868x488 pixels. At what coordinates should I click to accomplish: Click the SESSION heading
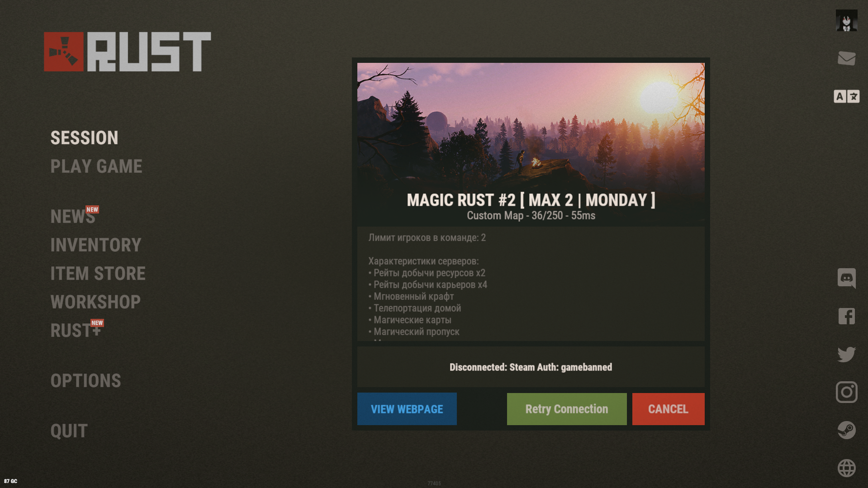click(84, 138)
